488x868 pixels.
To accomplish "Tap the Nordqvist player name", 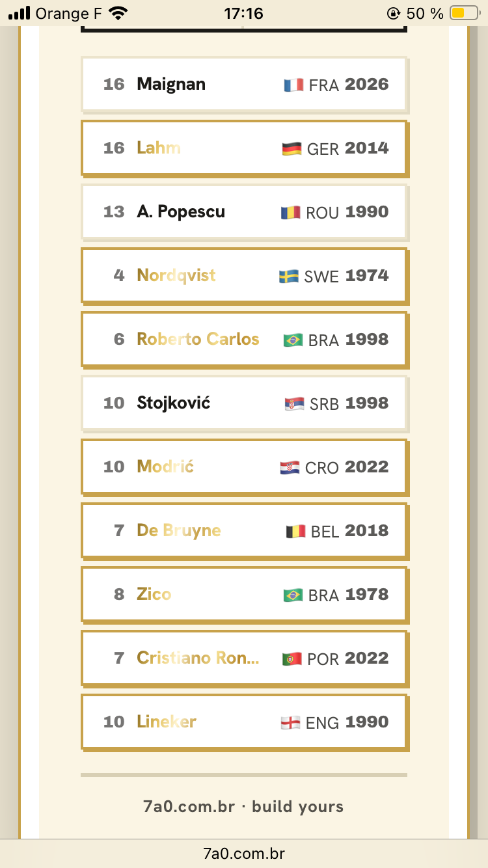I will tap(176, 275).
